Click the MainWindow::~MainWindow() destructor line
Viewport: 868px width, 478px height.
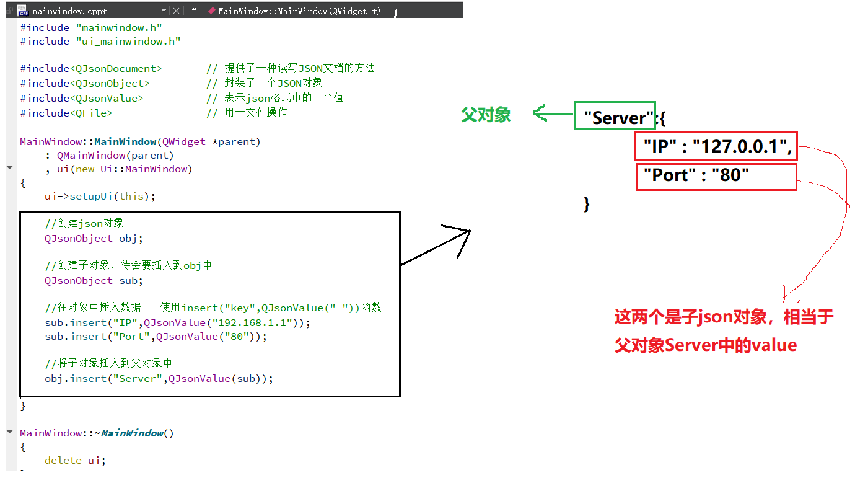(97, 433)
